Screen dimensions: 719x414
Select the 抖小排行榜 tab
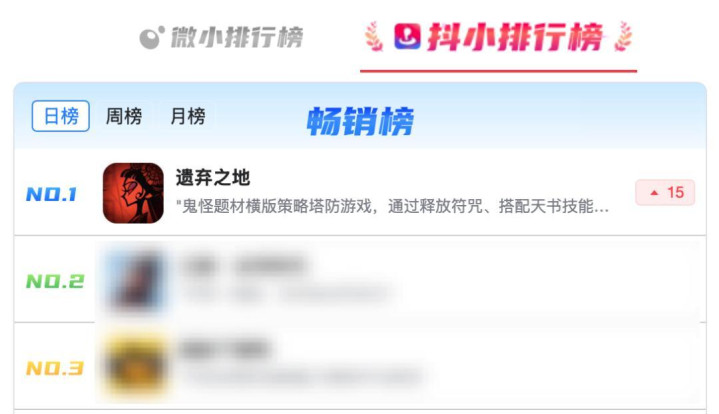pos(498,37)
